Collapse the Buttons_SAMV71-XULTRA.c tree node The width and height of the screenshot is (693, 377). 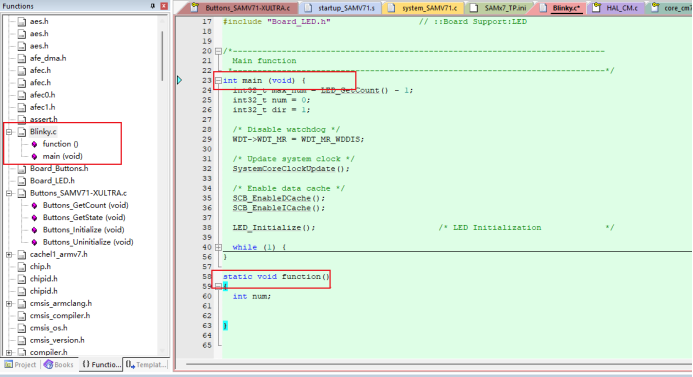coord(9,193)
